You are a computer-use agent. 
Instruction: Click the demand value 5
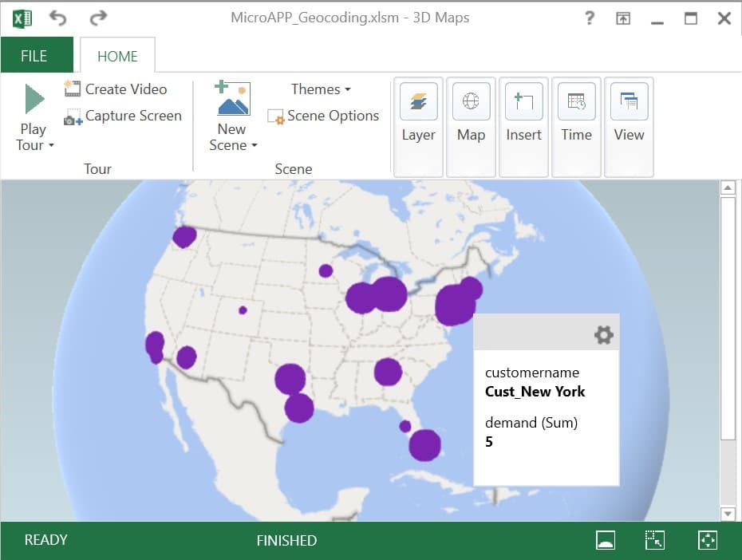[489, 442]
